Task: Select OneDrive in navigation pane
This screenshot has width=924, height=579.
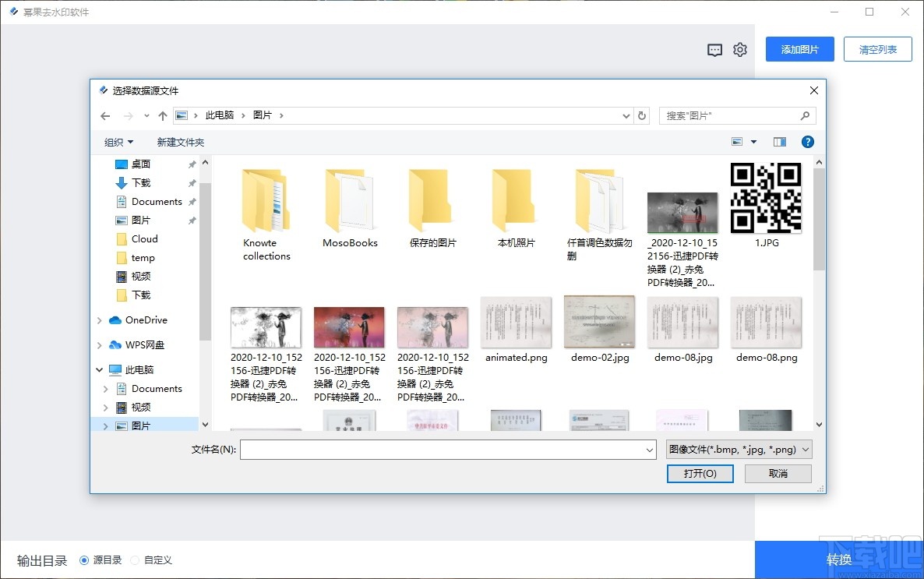Action: [x=146, y=320]
